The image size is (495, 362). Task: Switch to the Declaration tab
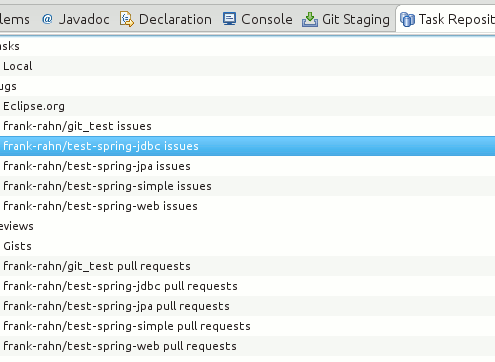[x=166, y=19]
